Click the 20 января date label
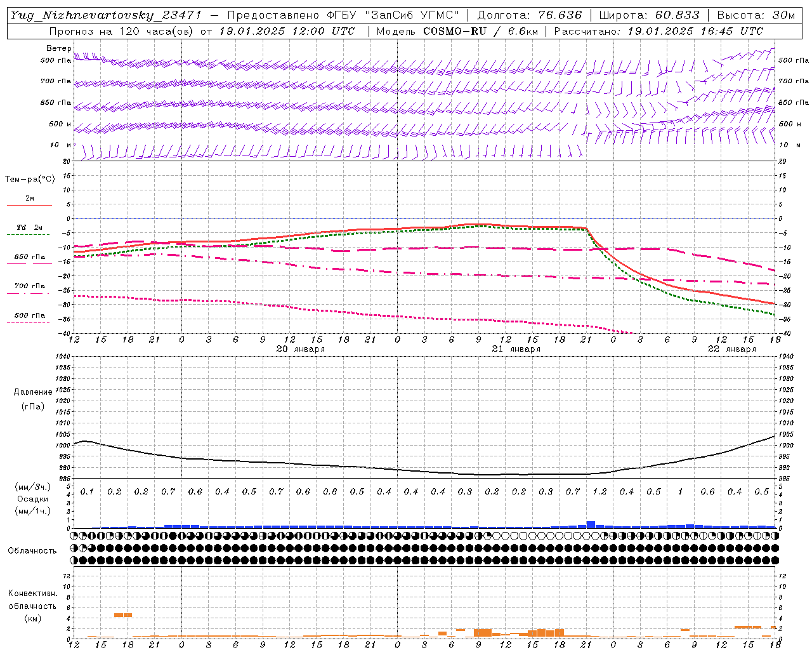The image size is (812, 650). click(x=300, y=349)
